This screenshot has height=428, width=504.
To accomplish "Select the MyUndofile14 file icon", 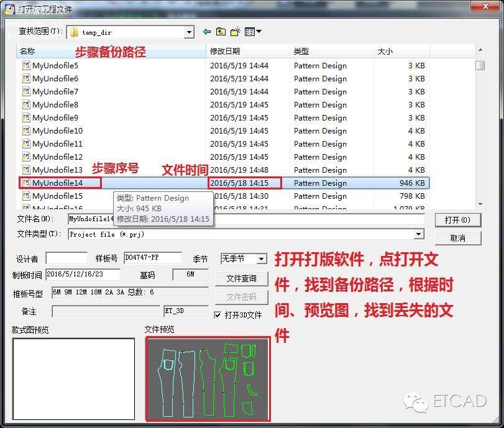I will tap(26, 183).
